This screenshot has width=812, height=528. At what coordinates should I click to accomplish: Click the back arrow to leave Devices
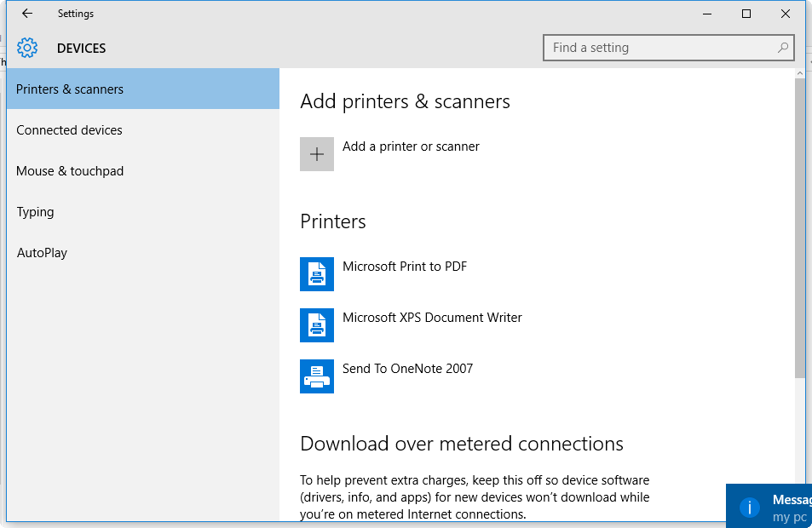coord(26,14)
